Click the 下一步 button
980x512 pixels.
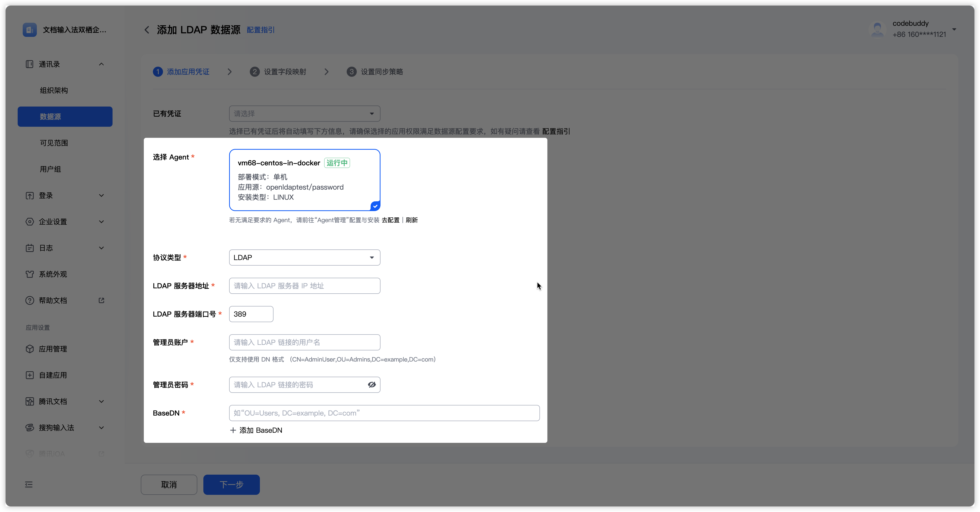[231, 484]
